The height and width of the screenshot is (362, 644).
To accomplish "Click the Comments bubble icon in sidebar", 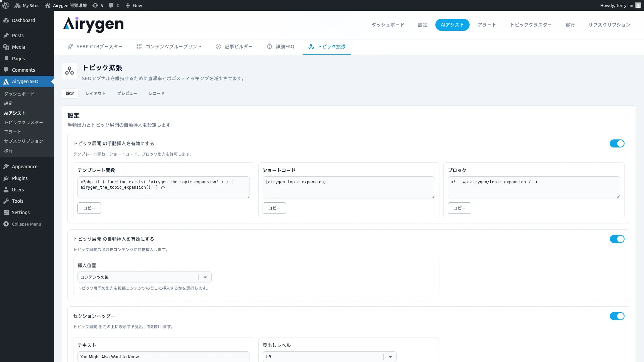I will [6, 70].
